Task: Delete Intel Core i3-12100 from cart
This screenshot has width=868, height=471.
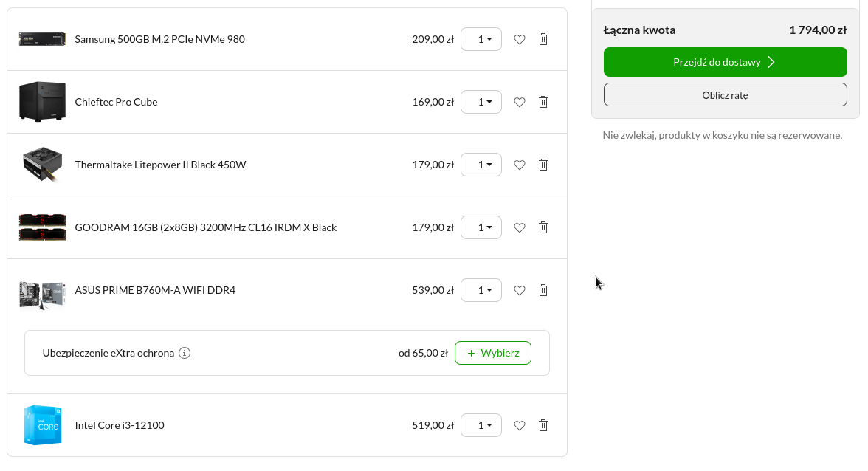Action: tap(543, 425)
